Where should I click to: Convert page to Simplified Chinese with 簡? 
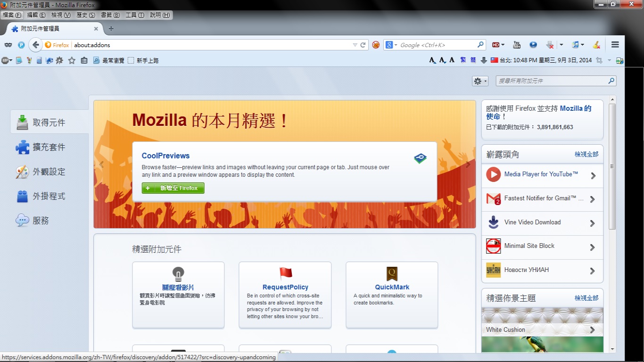click(473, 60)
